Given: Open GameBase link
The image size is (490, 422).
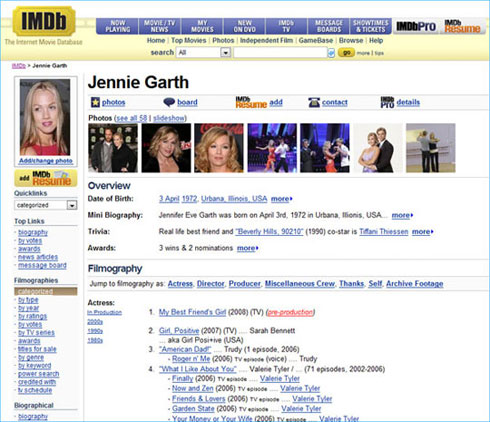Looking at the screenshot, I should tap(316, 40).
